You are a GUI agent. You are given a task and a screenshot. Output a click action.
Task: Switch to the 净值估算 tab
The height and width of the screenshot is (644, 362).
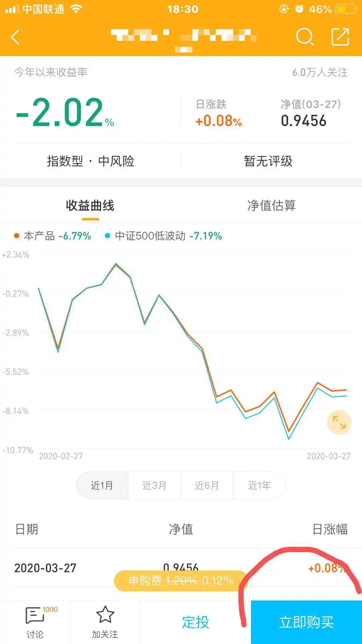point(271,205)
